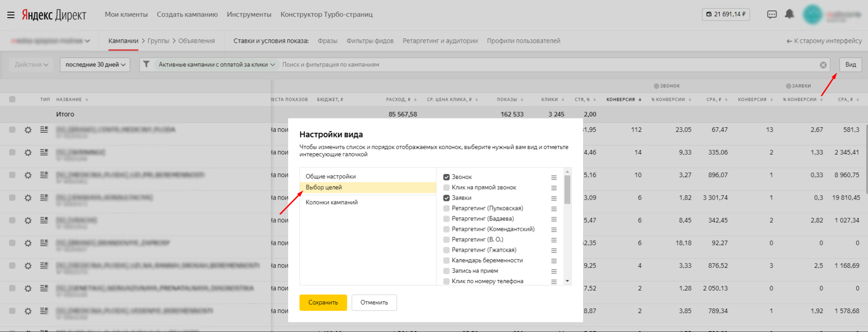
Task: Clear the campaign search filter
Action: (x=823, y=65)
